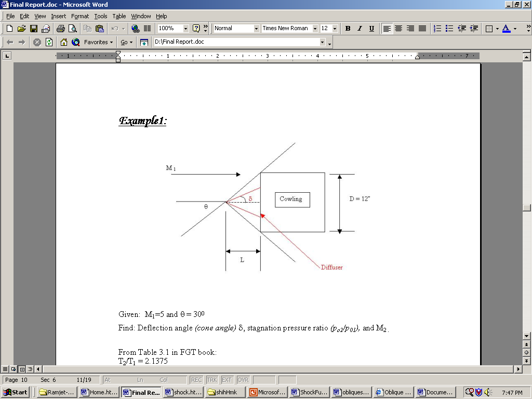
Task: Open the Tools menu
Action: click(x=101, y=16)
